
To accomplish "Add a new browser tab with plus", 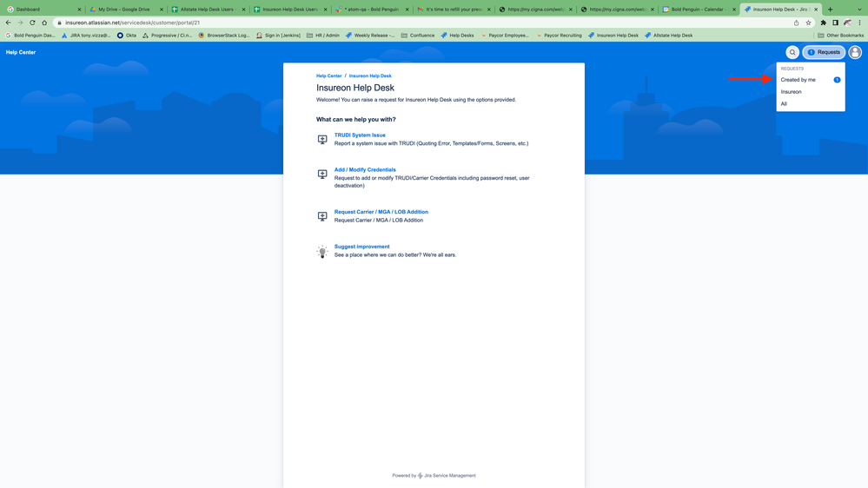I will pyautogui.click(x=830, y=10).
